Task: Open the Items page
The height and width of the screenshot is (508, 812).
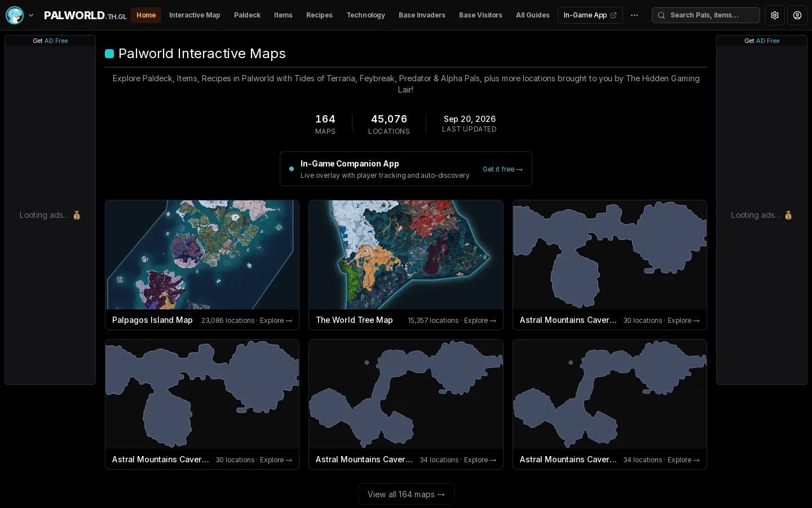Action: pyautogui.click(x=283, y=15)
